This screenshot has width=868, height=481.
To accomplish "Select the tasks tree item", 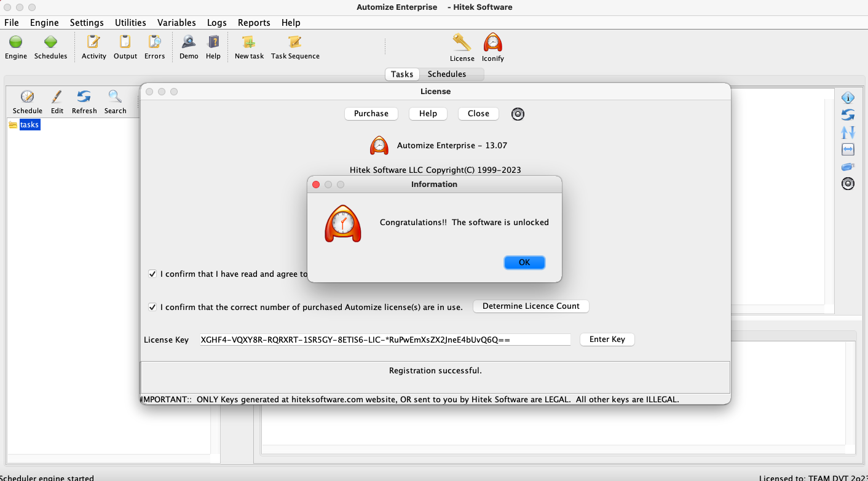I will point(30,125).
